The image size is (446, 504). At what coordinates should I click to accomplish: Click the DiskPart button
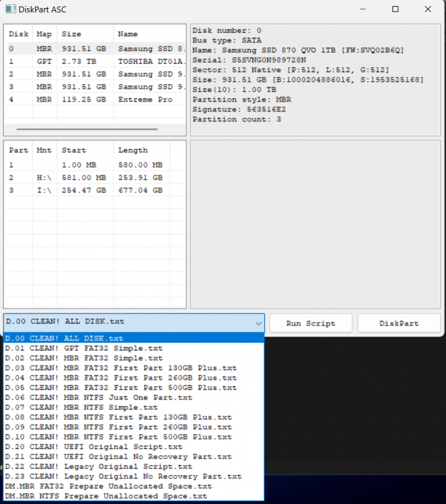399,323
